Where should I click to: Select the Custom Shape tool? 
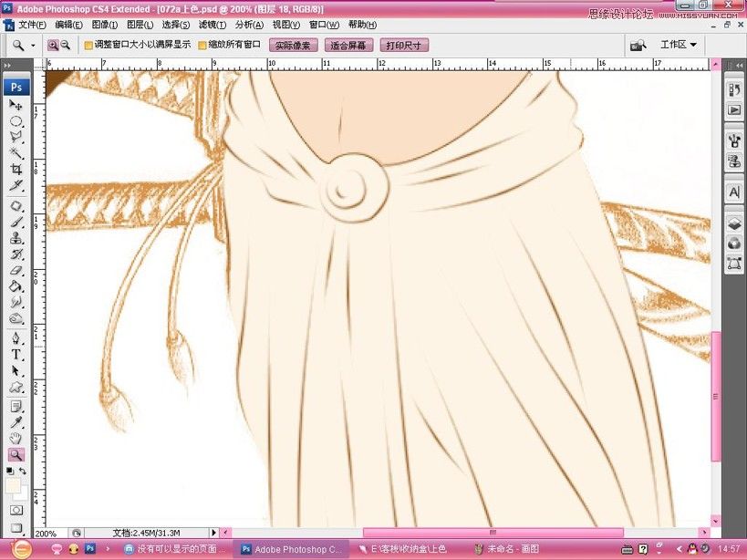pyautogui.click(x=16, y=387)
